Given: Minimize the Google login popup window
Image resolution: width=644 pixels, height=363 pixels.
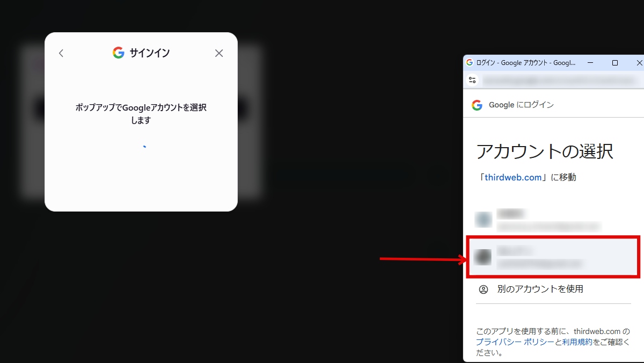Looking at the screenshot, I should point(591,63).
